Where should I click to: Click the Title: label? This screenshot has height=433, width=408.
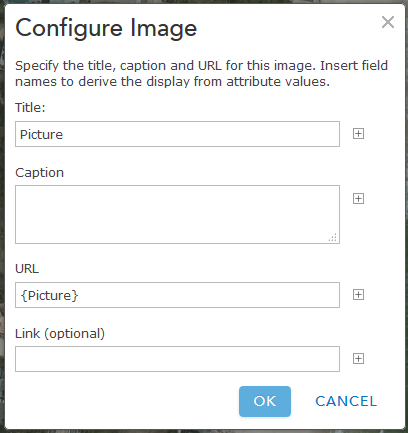(x=30, y=108)
